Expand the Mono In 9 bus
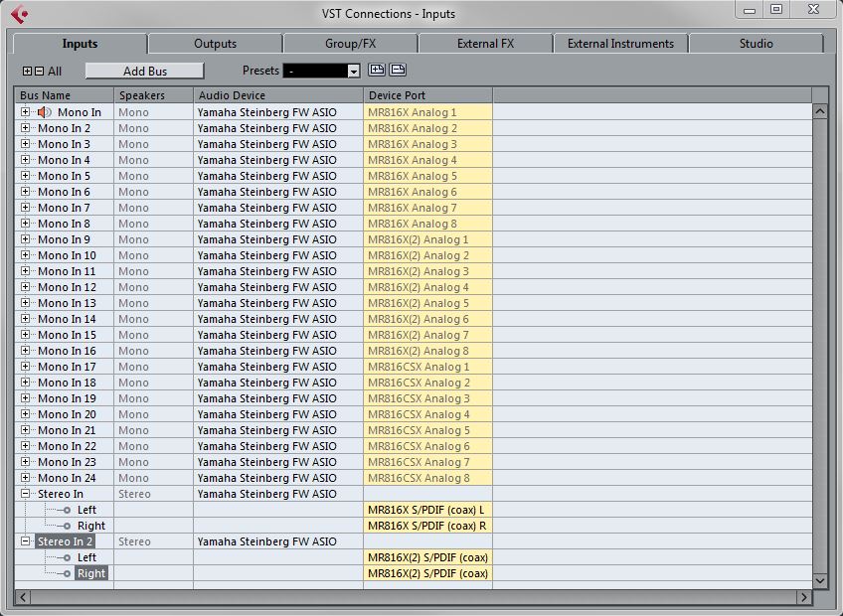The height and width of the screenshot is (616, 843). (25, 239)
